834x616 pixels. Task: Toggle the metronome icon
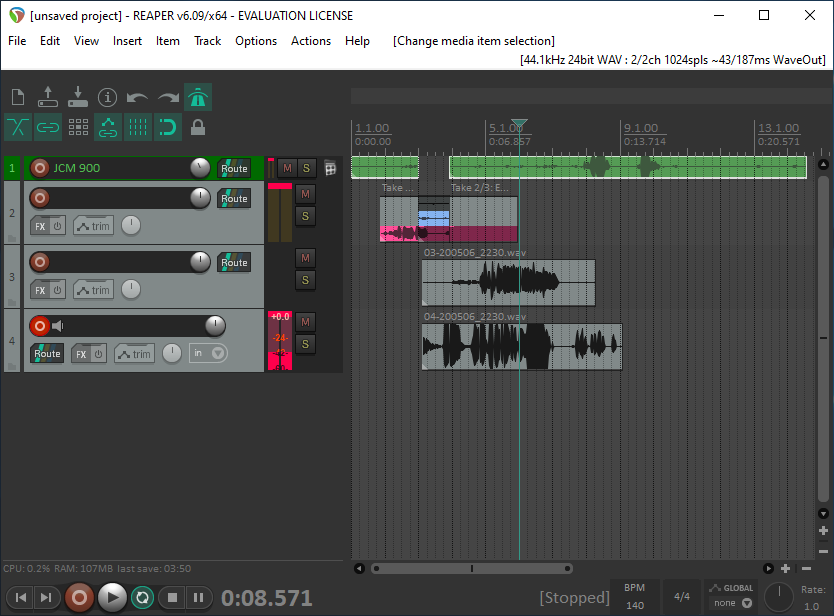[x=198, y=97]
